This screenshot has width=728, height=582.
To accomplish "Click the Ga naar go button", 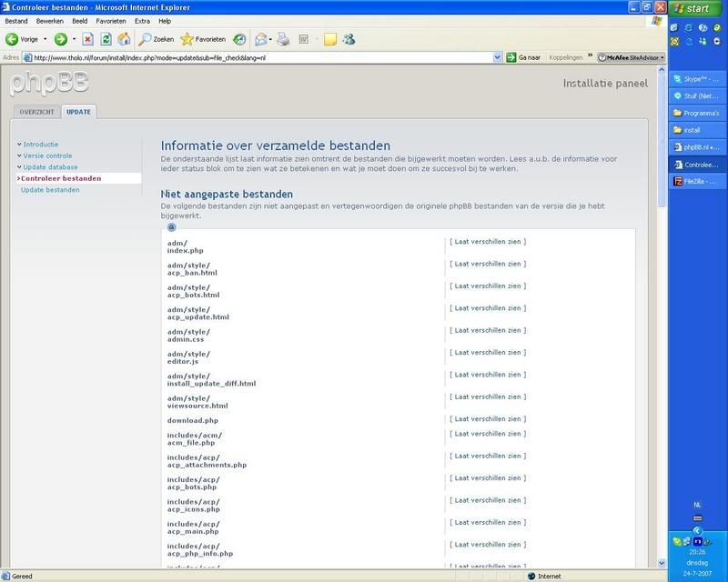I will click(x=523, y=57).
